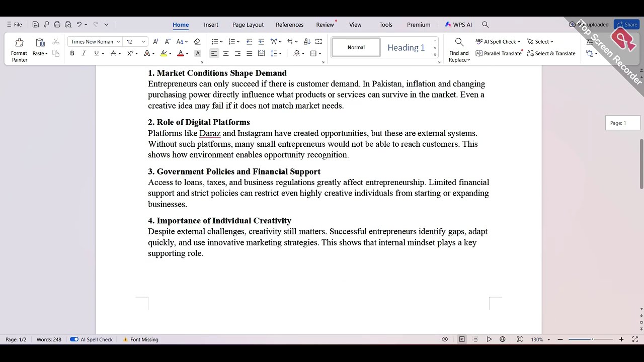Open Parallel Translate
The height and width of the screenshot is (362, 644).
click(498, 53)
